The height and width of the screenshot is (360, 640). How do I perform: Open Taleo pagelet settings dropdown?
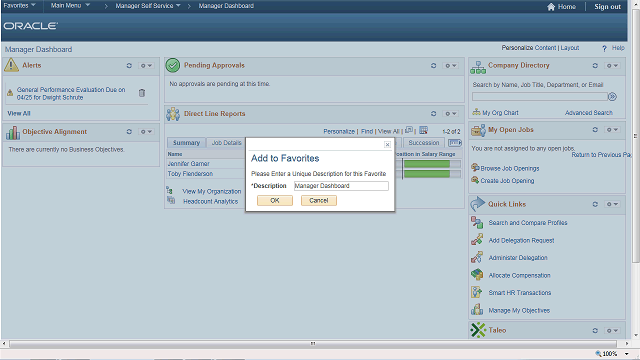pos(612,331)
